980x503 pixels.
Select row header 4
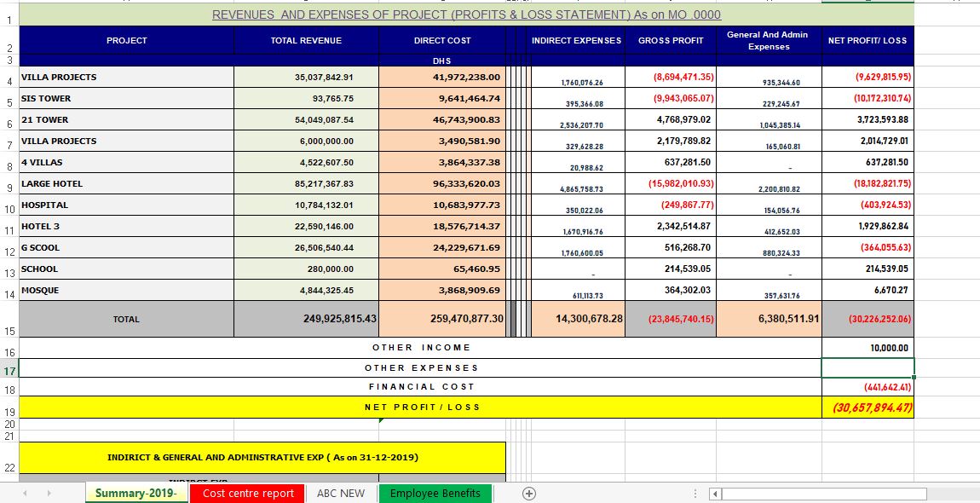click(x=9, y=77)
